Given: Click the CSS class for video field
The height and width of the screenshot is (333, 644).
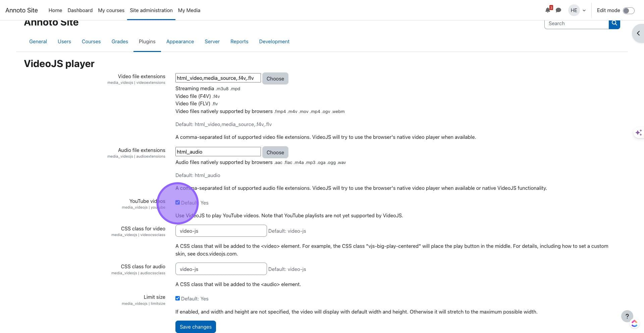Looking at the screenshot, I should (x=221, y=231).
